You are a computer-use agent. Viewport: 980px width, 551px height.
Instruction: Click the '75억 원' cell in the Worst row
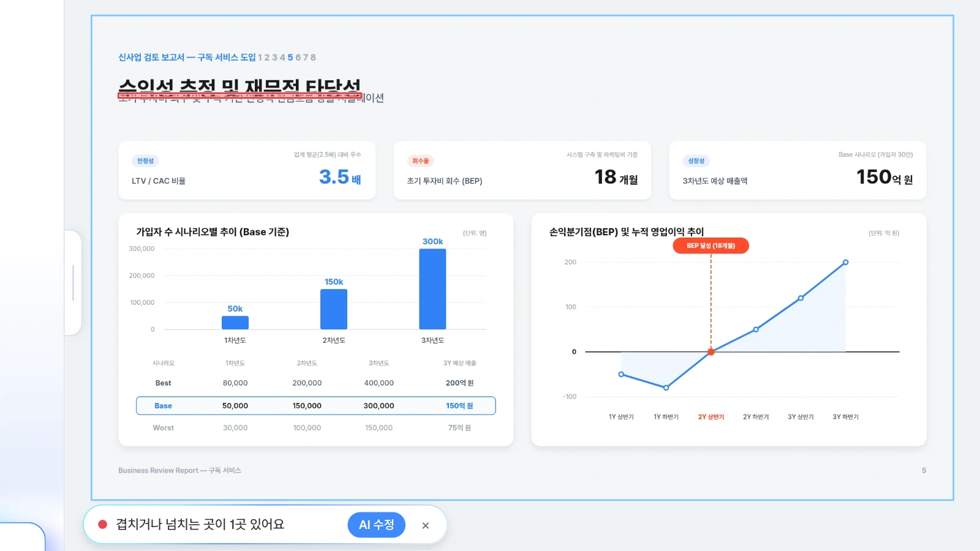pyautogui.click(x=459, y=428)
